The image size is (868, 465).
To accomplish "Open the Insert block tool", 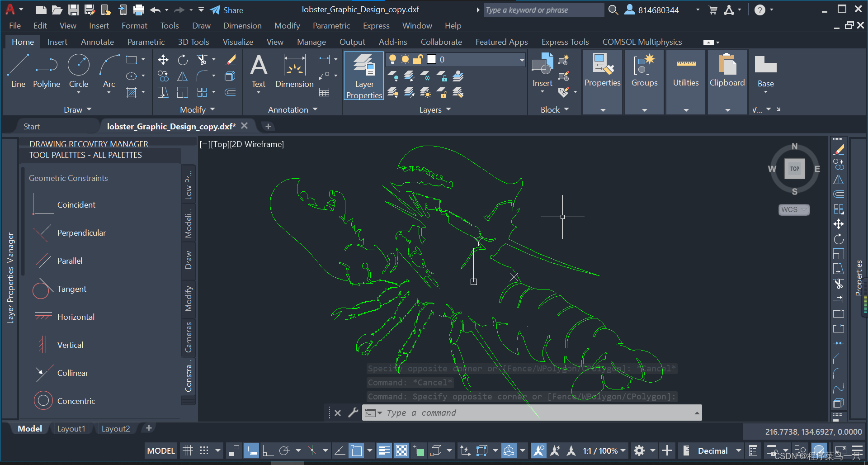I will 542,71.
